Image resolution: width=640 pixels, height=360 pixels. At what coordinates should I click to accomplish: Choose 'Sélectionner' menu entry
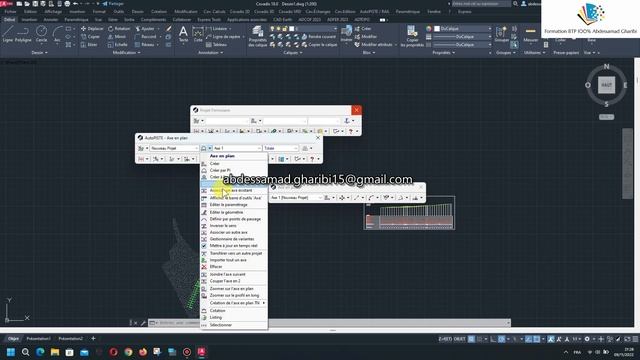[x=233, y=325]
